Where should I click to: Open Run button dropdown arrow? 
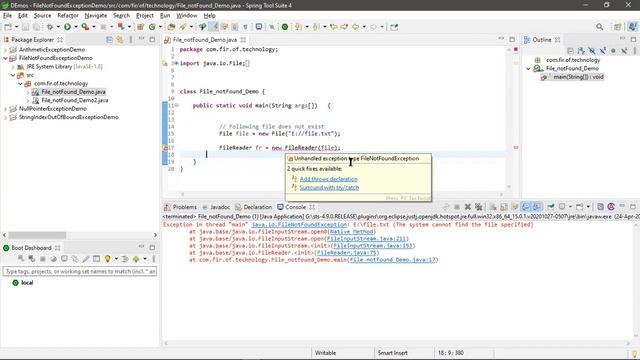tap(76, 27)
